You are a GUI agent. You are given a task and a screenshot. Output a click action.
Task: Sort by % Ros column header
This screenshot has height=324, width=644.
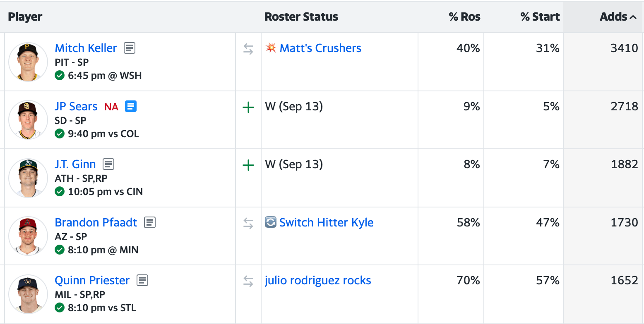464,17
